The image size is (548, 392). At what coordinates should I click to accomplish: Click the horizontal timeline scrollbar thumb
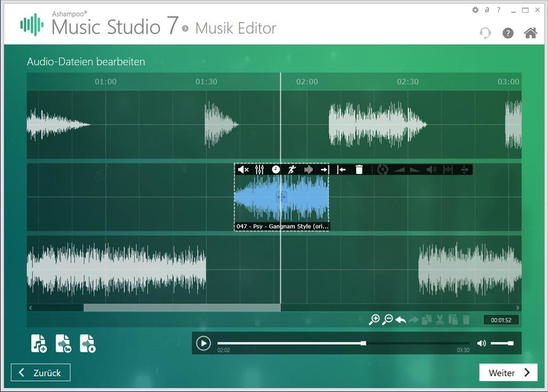182,308
